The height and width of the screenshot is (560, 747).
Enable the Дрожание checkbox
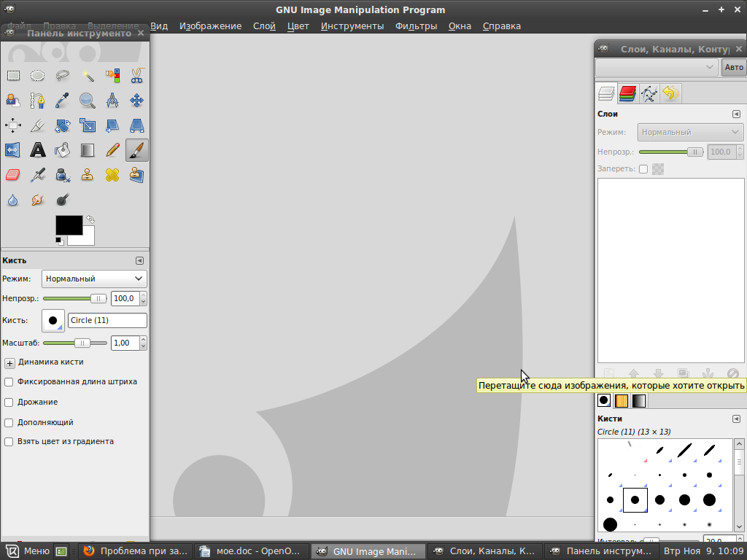[x=9, y=402]
